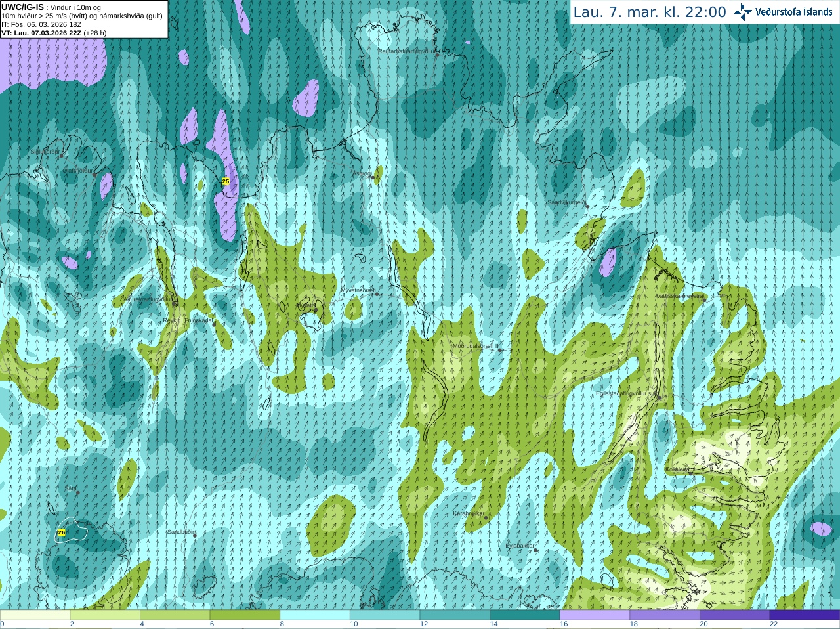Viewport: 840px width, 629px height.
Task: Click the 4–6 m/s green legend swatch
Action: [175, 615]
